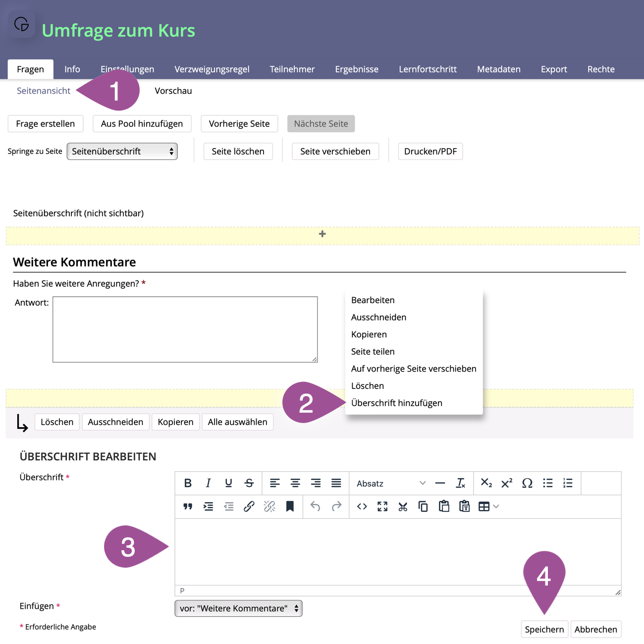The width and height of the screenshot is (644, 644).
Task: Click the undo arrow in the editor
Action: (x=316, y=506)
